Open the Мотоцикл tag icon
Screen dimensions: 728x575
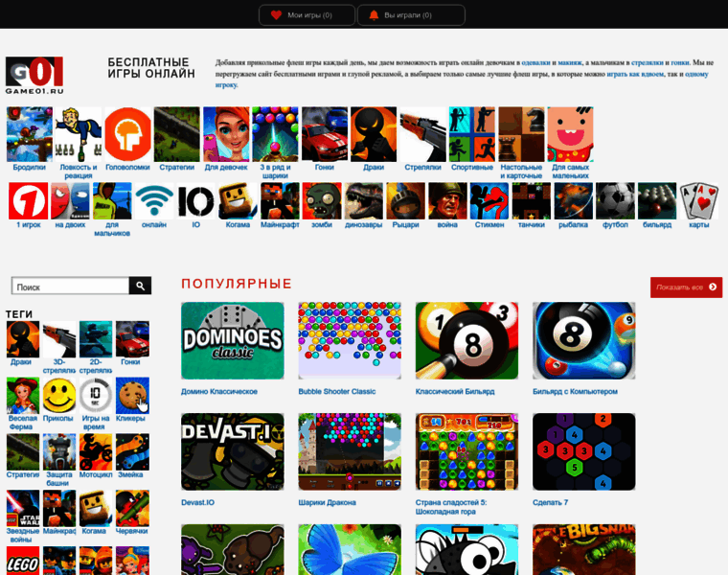tap(96, 452)
